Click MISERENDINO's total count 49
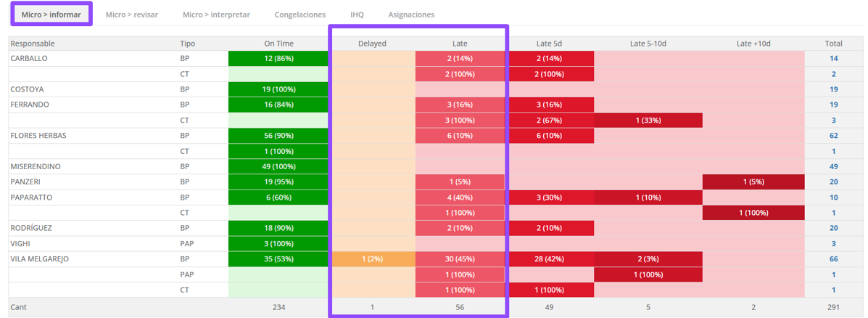Image resolution: width=868 pixels, height=318 pixels. pos(833,166)
